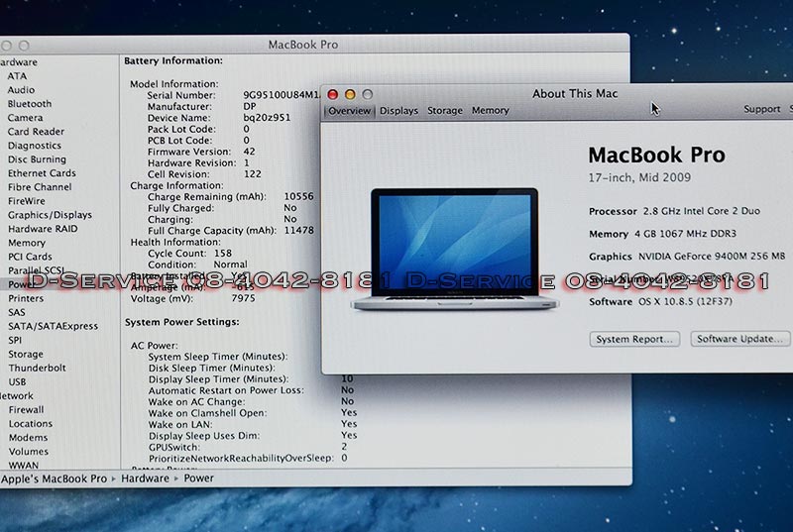Select Locations in the sidebar
Viewport: 793px width, 532px height.
31,424
